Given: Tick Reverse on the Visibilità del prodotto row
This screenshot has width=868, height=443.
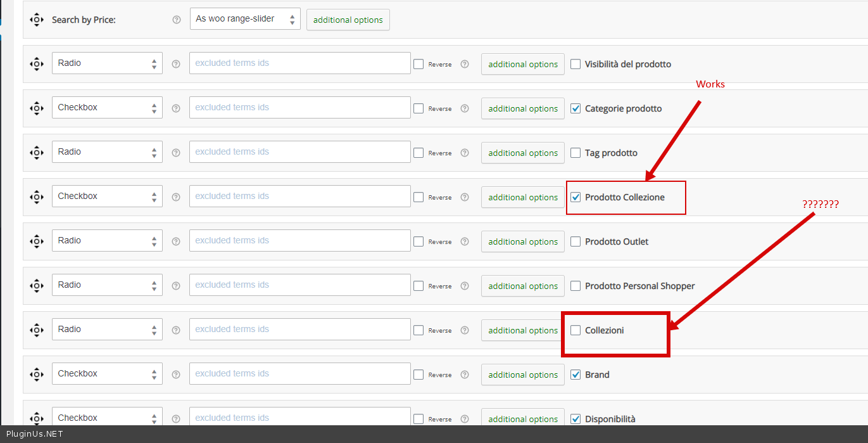Looking at the screenshot, I should 418,64.
